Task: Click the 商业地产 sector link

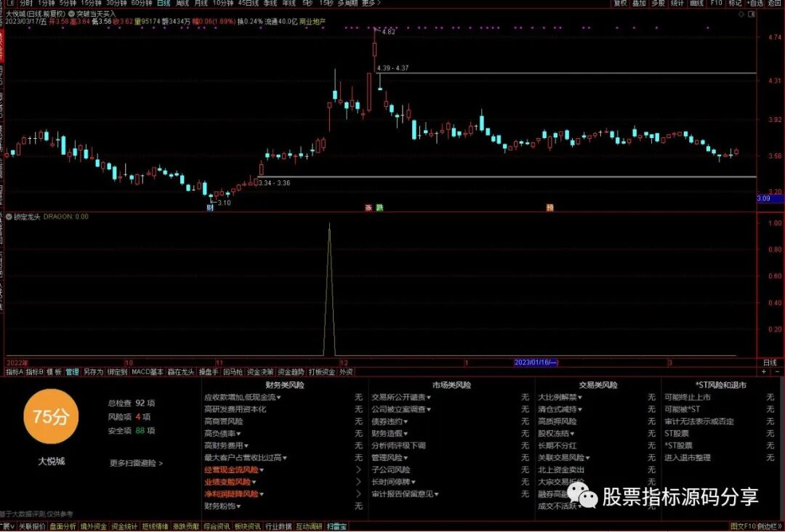Action: [312, 22]
